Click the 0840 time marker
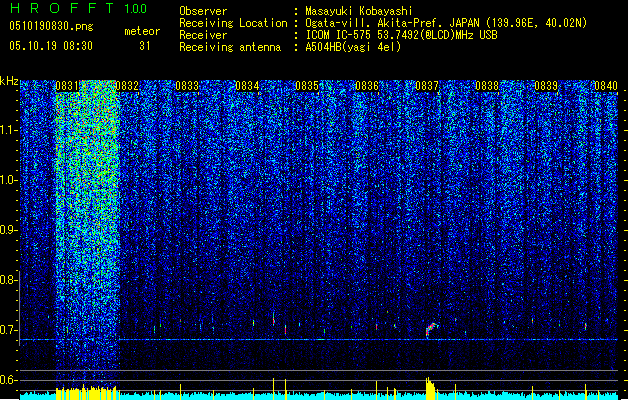Screen dimensions: 629x400 [x=606, y=86]
